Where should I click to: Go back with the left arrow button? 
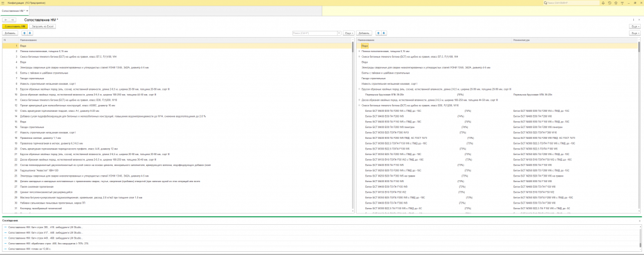point(6,19)
